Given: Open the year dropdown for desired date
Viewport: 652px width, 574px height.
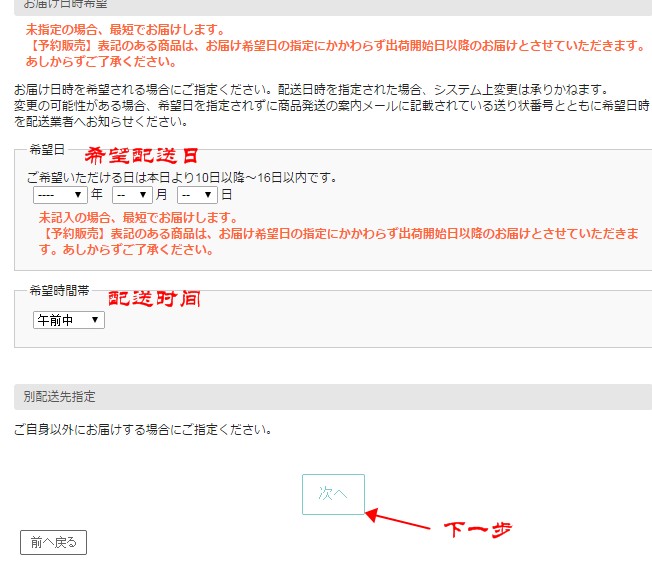Looking at the screenshot, I should point(60,195).
